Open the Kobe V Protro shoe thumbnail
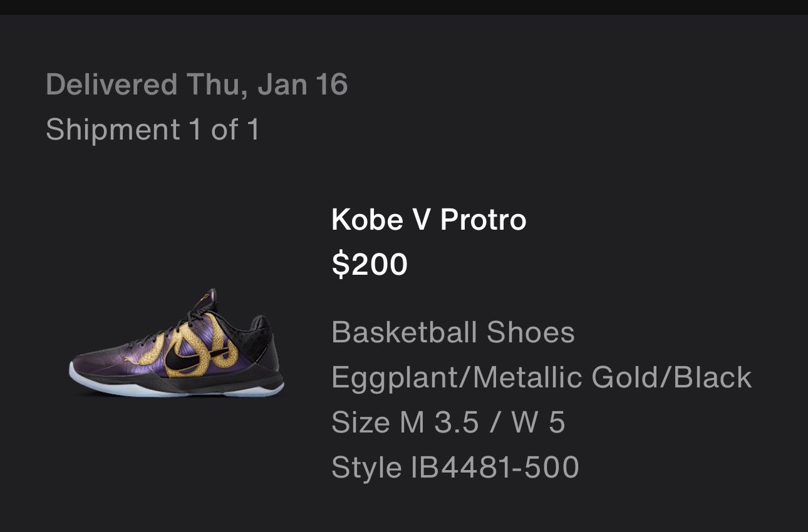The height and width of the screenshot is (532, 808). coord(176,344)
